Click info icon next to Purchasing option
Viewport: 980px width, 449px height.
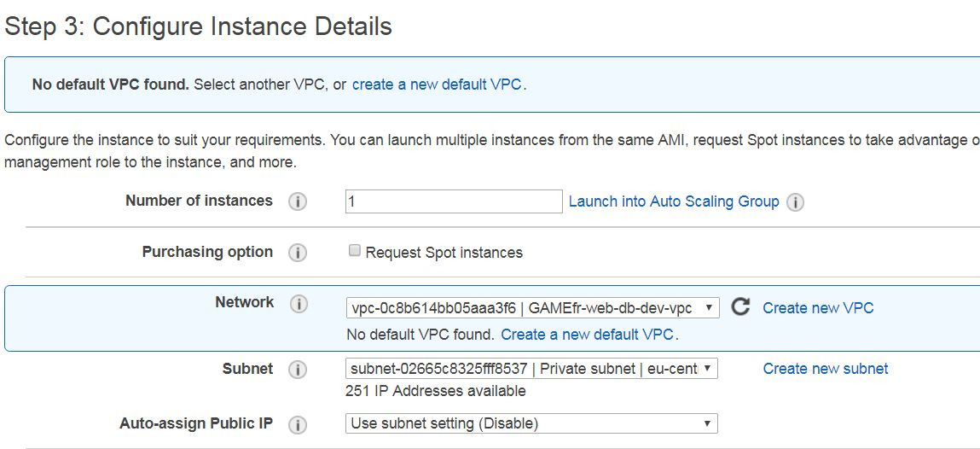pos(298,254)
